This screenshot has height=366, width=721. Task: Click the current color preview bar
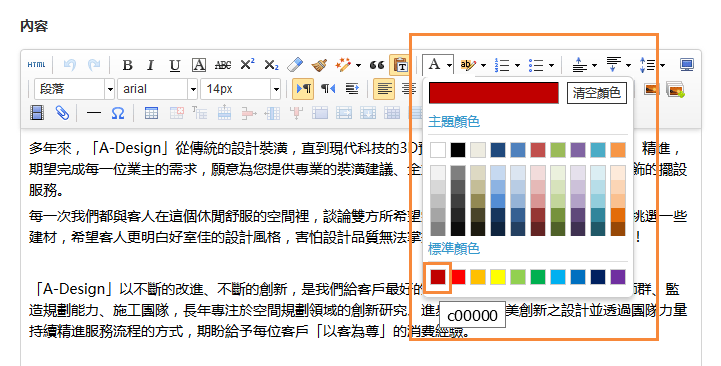494,93
